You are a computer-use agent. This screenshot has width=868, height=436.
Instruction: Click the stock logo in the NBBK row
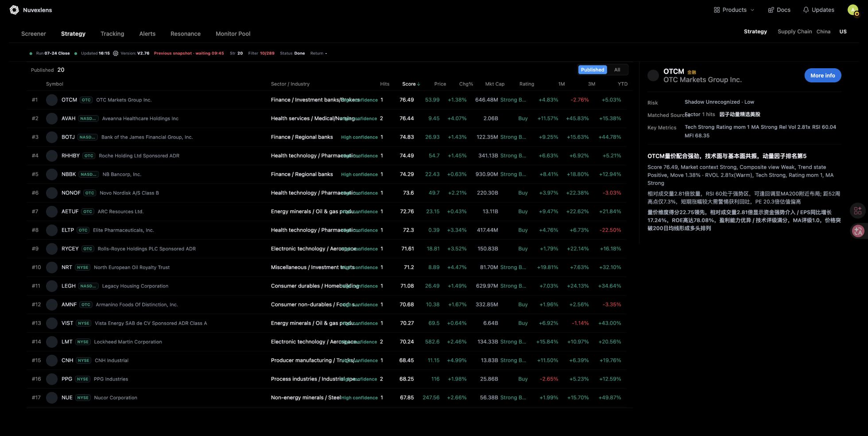click(52, 174)
